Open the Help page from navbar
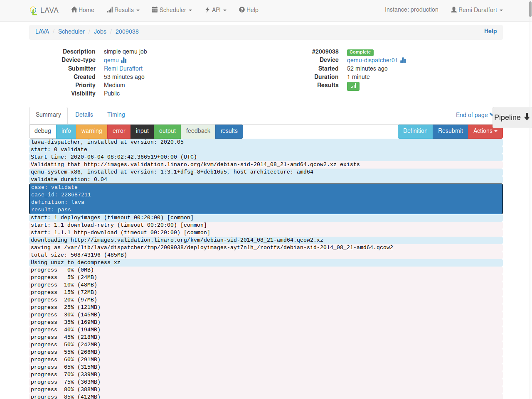Screen dimensions: 532x399 [249, 10]
